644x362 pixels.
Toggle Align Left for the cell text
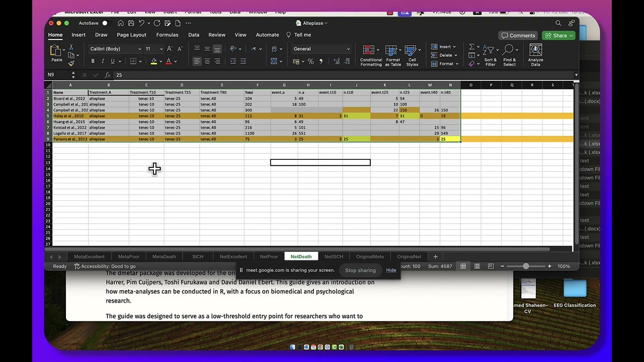pos(197,61)
